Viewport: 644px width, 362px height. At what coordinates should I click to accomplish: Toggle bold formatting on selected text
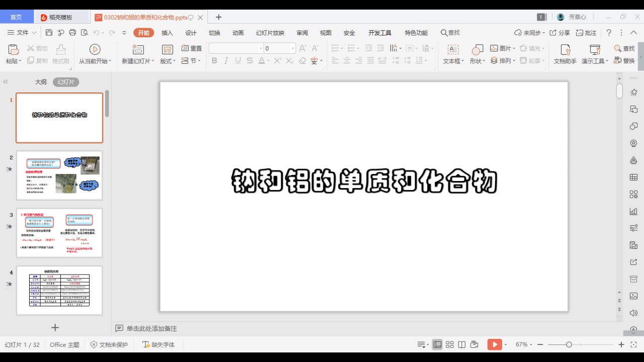tap(214, 60)
